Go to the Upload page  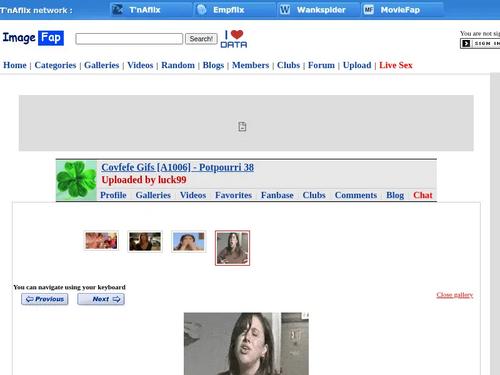coord(357,65)
